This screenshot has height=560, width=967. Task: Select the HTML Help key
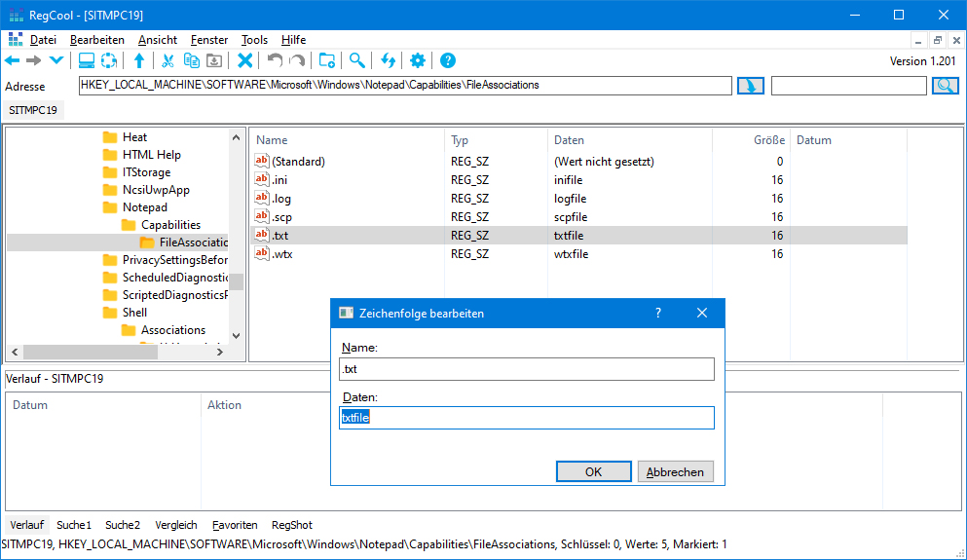coord(151,155)
